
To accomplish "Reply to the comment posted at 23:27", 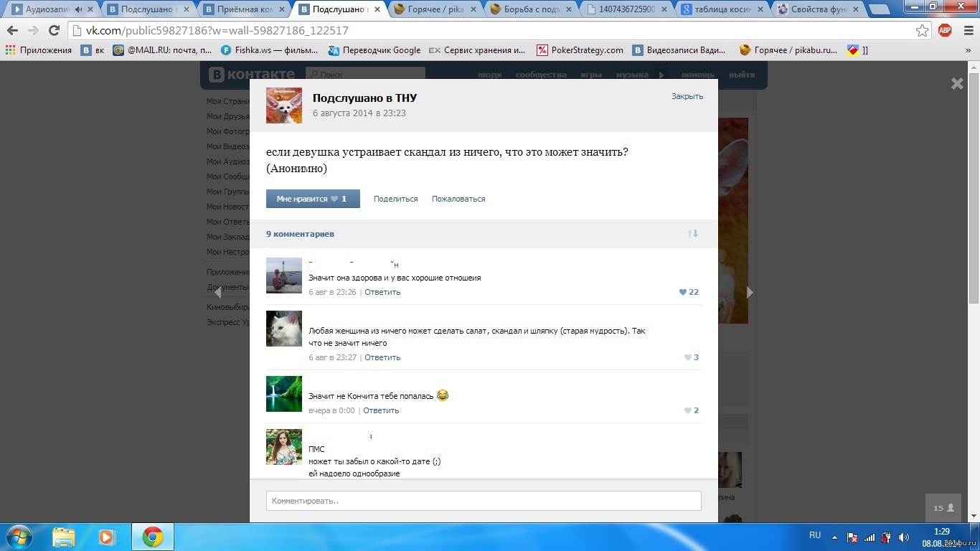I will tap(382, 357).
